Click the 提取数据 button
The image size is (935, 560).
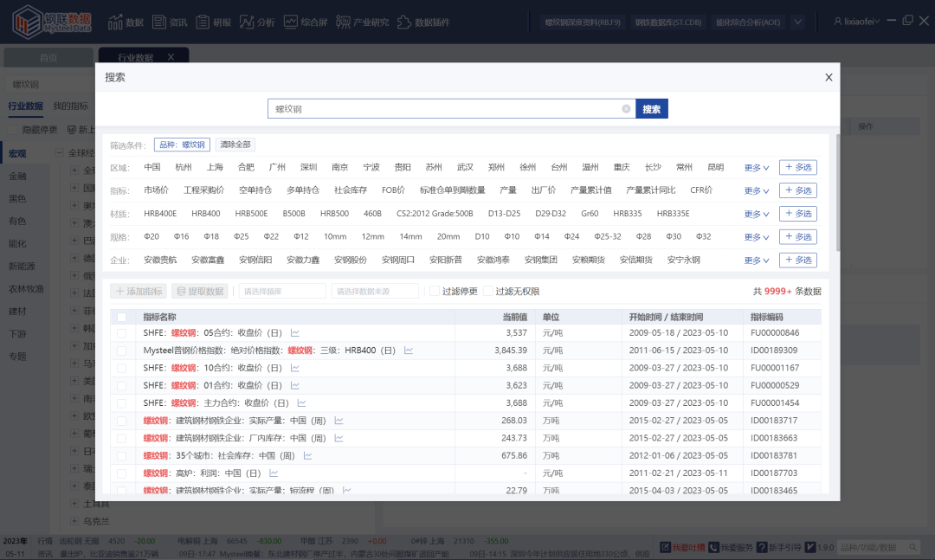coord(200,291)
